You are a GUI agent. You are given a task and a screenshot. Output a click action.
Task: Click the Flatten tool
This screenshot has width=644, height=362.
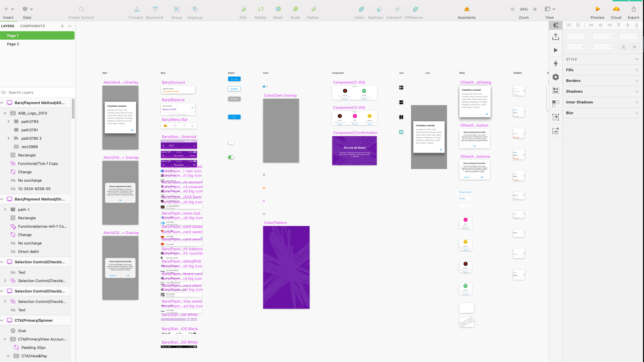[313, 12]
